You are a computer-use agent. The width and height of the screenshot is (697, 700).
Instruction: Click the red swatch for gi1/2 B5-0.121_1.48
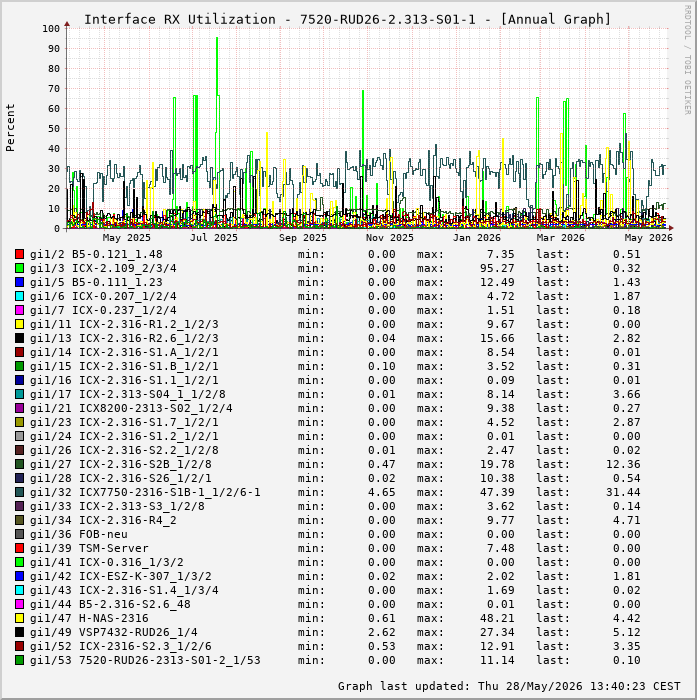(x=19, y=254)
